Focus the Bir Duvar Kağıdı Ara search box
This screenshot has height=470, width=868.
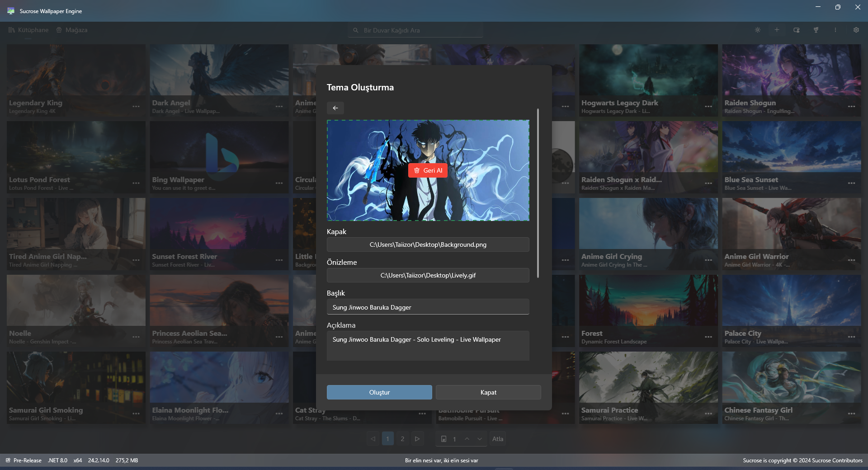[415, 30]
